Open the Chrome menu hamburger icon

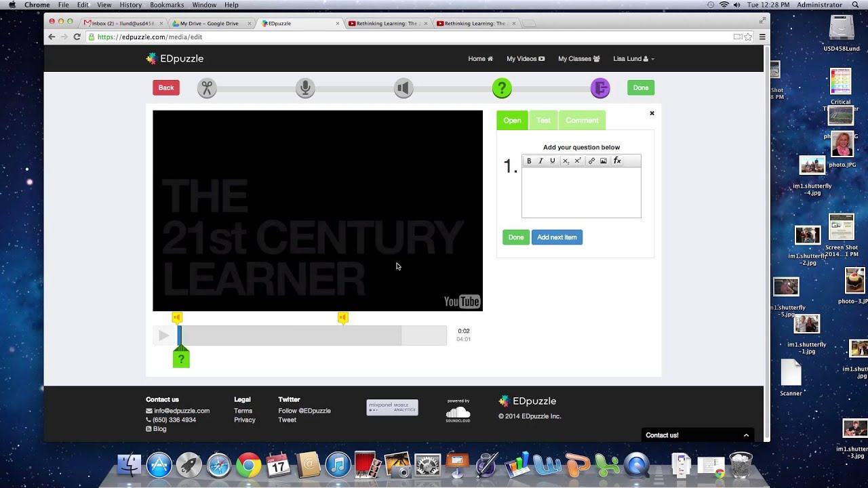[x=762, y=37]
